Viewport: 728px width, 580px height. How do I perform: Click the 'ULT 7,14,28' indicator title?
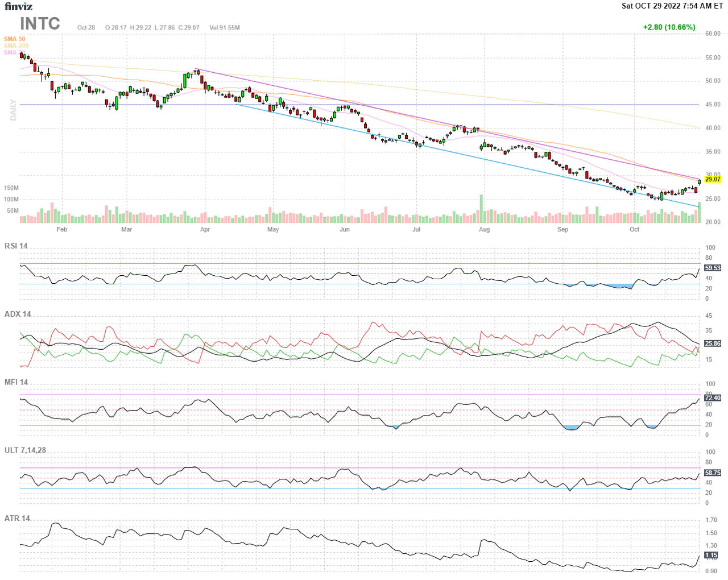pyautogui.click(x=25, y=450)
